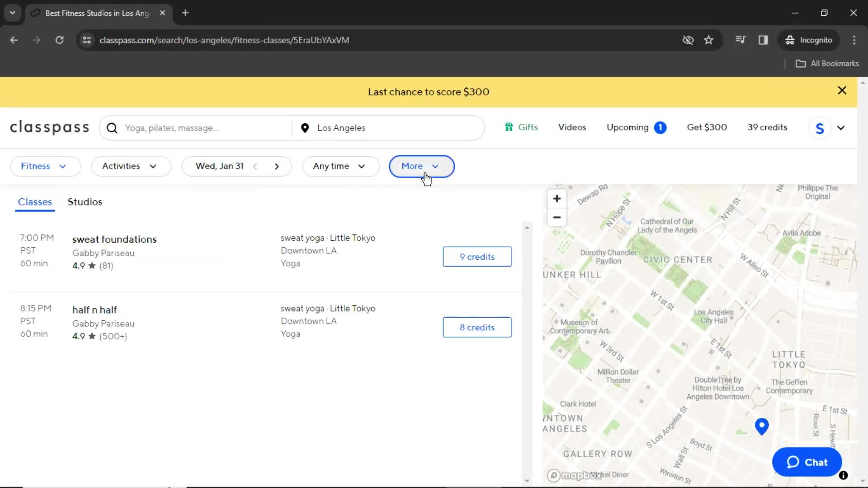This screenshot has width=868, height=488.
Task: Open the Videos page
Action: coord(572,127)
